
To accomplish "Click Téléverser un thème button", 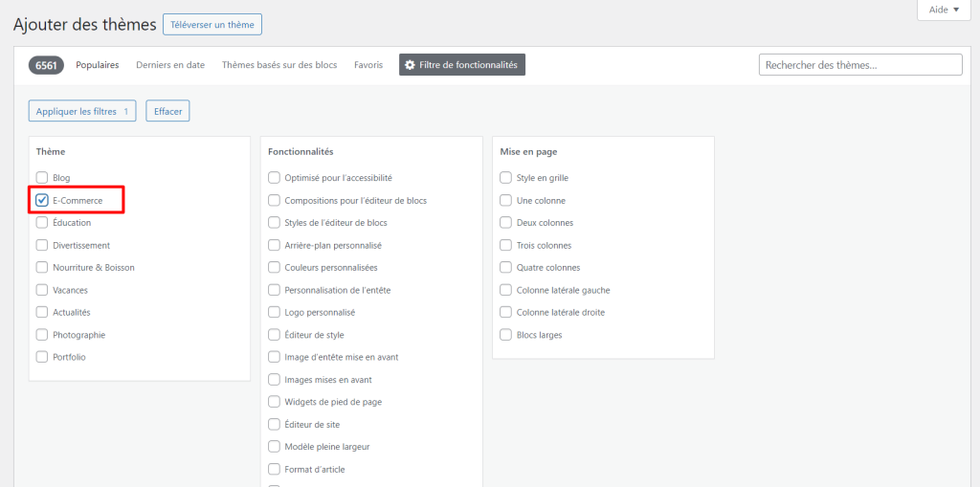I will pyautogui.click(x=212, y=25).
